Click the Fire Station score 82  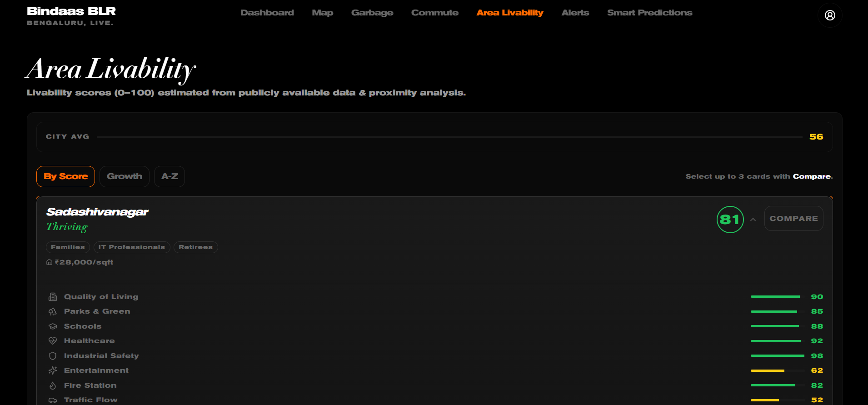click(817, 385)
